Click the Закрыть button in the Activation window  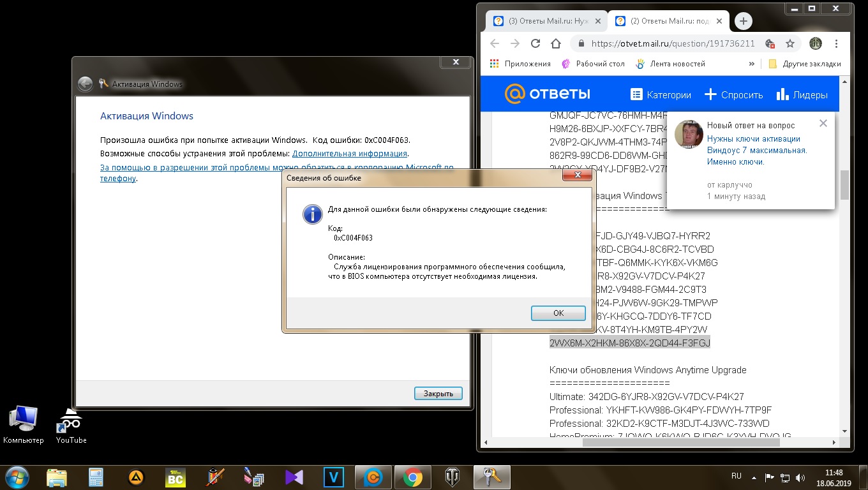point(438,394)
